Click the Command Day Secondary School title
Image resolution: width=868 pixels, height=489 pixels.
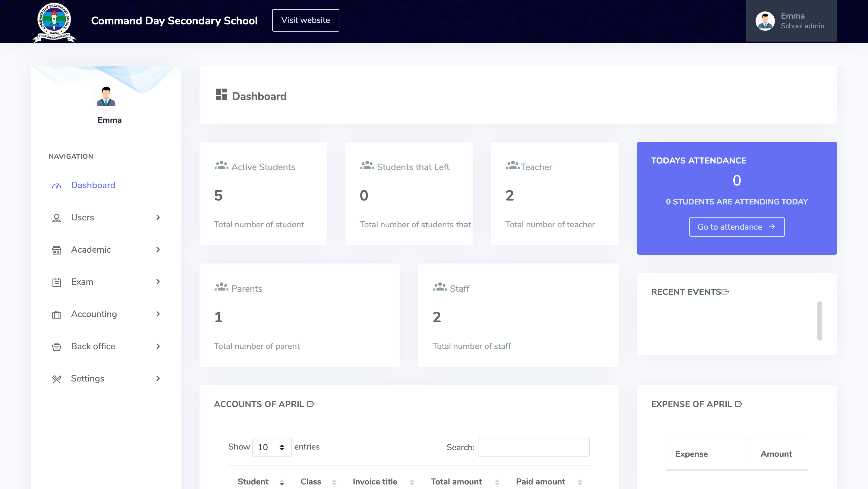(x=174, y=20)
